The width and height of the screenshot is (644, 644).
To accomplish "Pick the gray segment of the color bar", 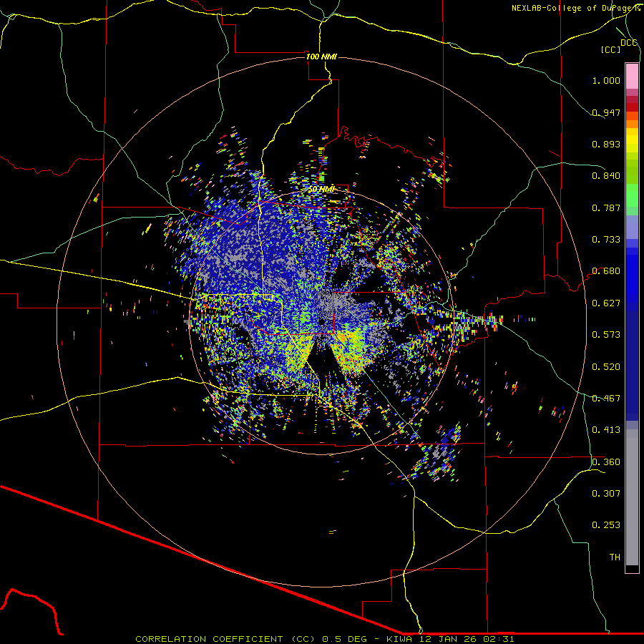I will click(x=632, y=497).
